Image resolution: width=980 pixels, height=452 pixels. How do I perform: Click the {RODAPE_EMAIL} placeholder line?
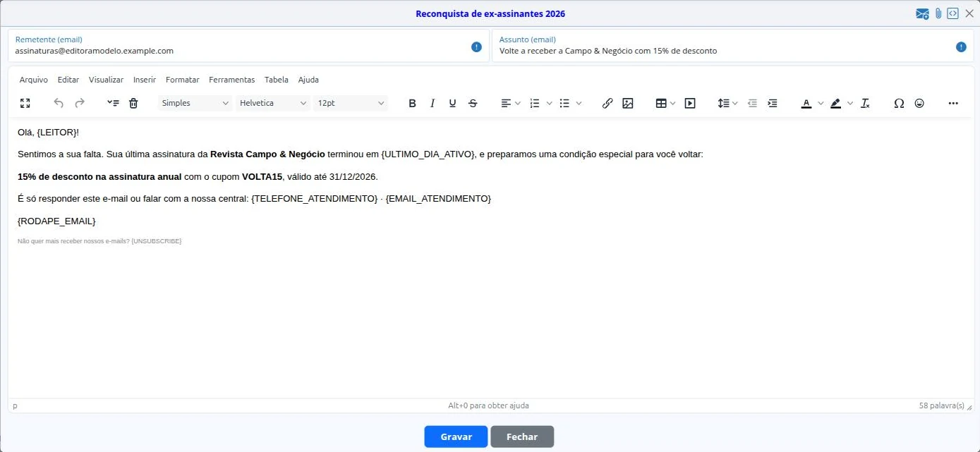(56, 221)
